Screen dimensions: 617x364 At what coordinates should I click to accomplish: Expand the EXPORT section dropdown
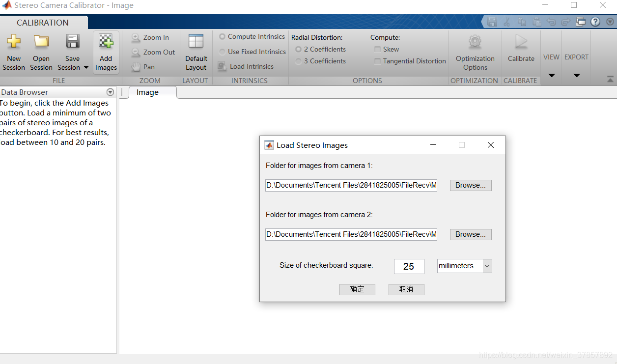tap(577, 75)
